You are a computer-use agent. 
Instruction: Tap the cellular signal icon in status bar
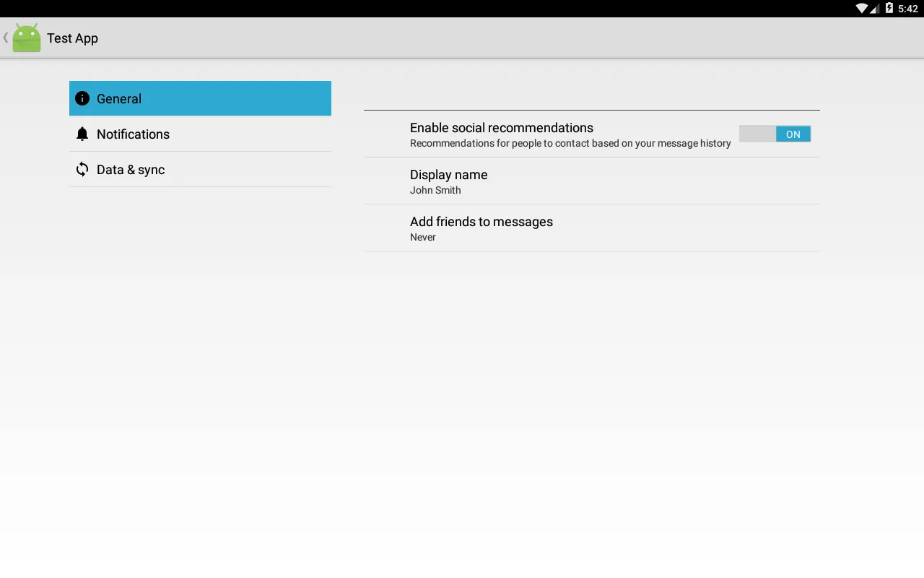[874, 9]
